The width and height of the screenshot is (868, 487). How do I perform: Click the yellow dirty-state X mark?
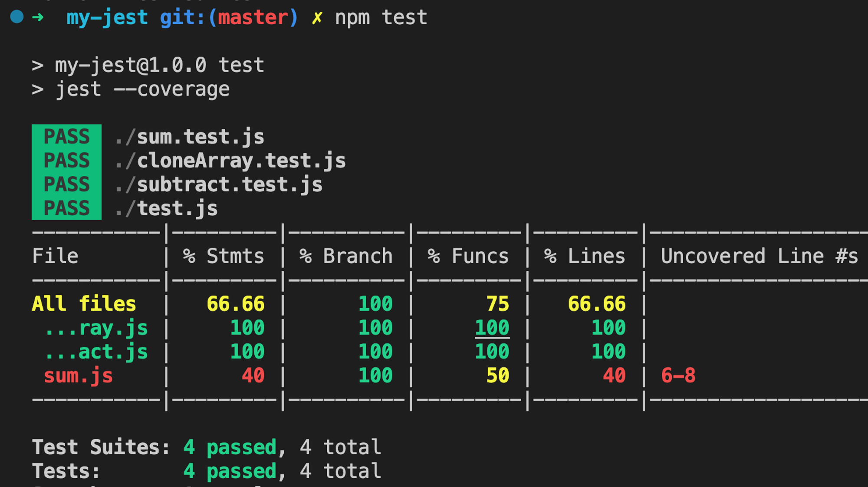point(317,18)
